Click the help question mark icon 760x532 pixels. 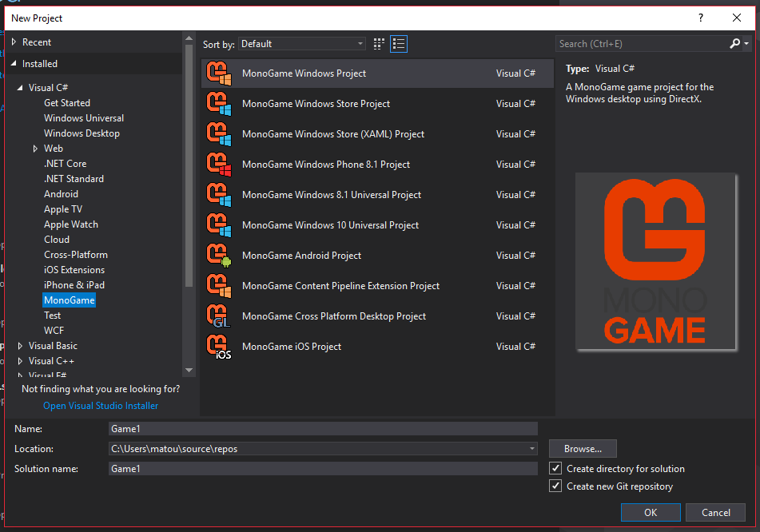coord(701,18)
